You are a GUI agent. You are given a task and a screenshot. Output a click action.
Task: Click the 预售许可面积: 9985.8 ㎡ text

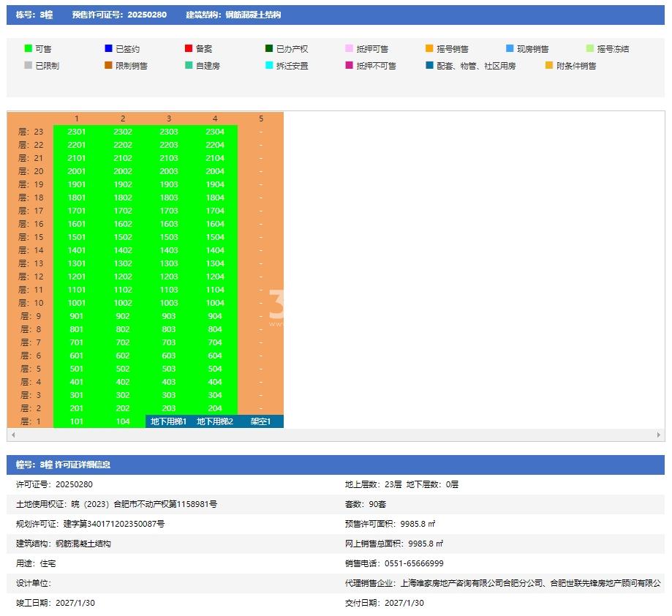coord(390,524)
